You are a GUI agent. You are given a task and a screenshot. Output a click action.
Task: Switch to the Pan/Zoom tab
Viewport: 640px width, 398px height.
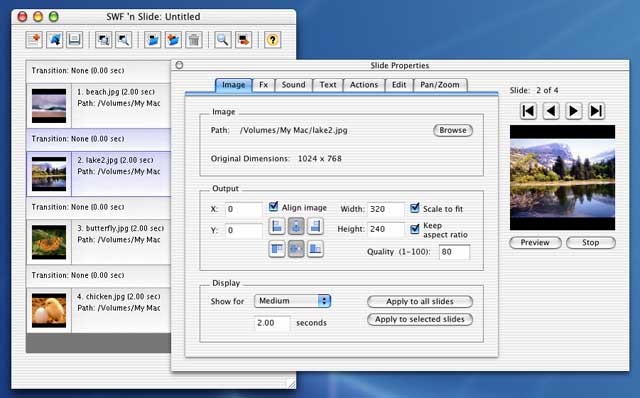(x=440, y=85)
